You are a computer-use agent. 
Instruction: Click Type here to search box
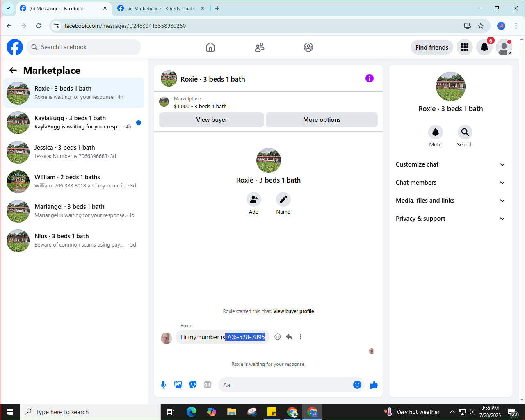pyautogui.click(x=90, y=412)
